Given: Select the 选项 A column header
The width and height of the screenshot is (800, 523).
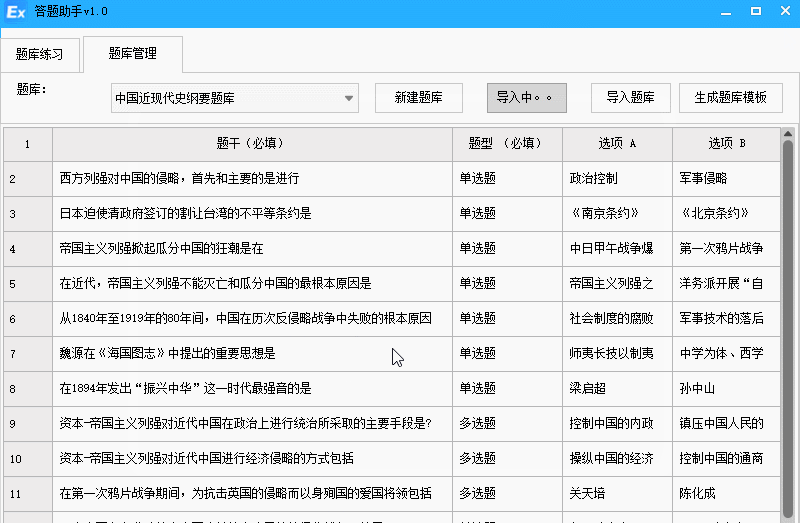Looking at the screenshot, I should click(616, 144).
